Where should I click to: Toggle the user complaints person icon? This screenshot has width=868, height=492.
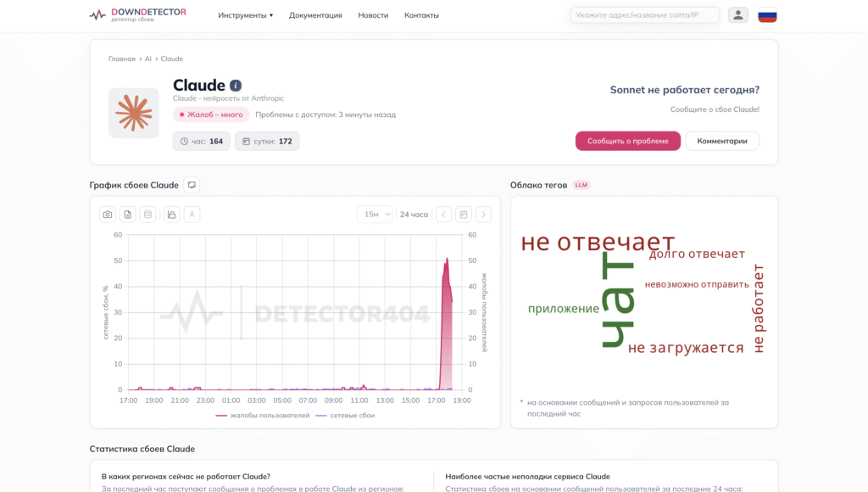[x=192, y=215]
